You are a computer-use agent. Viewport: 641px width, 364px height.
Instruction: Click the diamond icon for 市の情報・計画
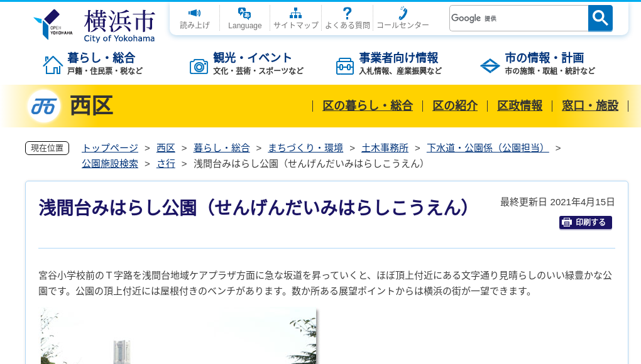490,65
